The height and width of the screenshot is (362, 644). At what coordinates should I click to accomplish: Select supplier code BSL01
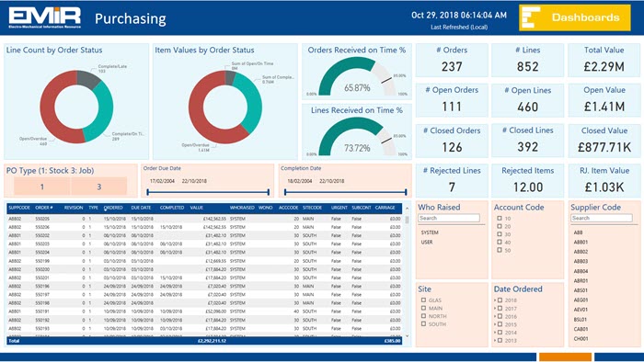pyautogui.click(x=581, y=320)
